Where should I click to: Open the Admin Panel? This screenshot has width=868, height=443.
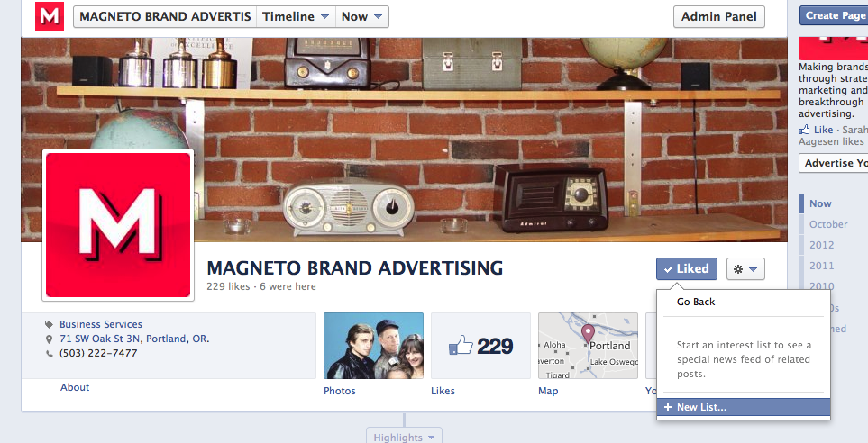click(x=718, y=16)
